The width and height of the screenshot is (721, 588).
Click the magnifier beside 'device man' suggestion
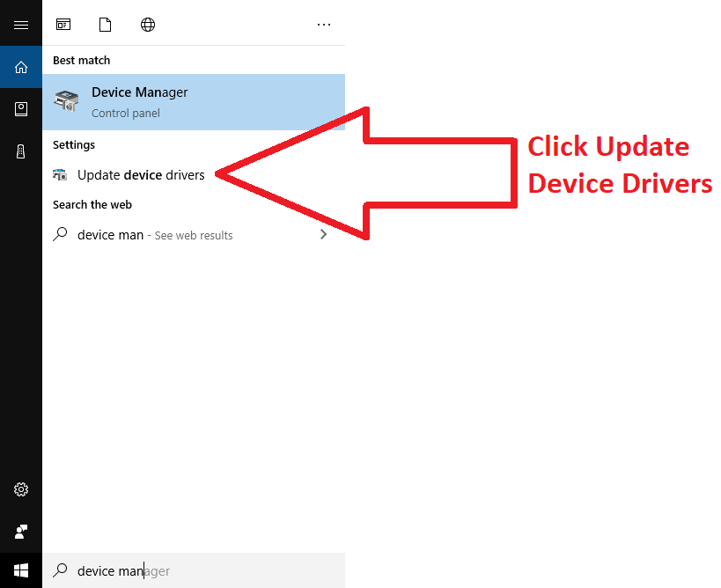(x=60, y=235)
